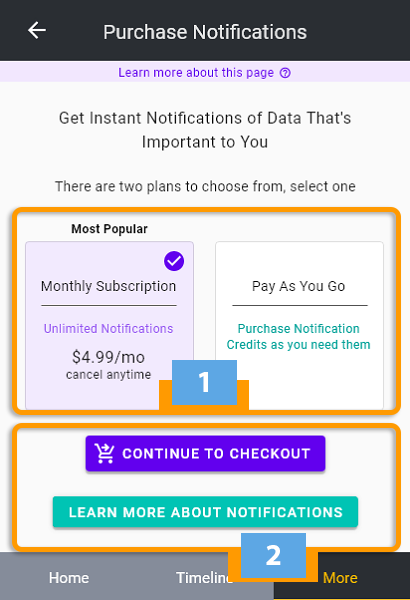Open Learn More About Notifications
Screen dimensions: 410x600
[x=205, y=512]
